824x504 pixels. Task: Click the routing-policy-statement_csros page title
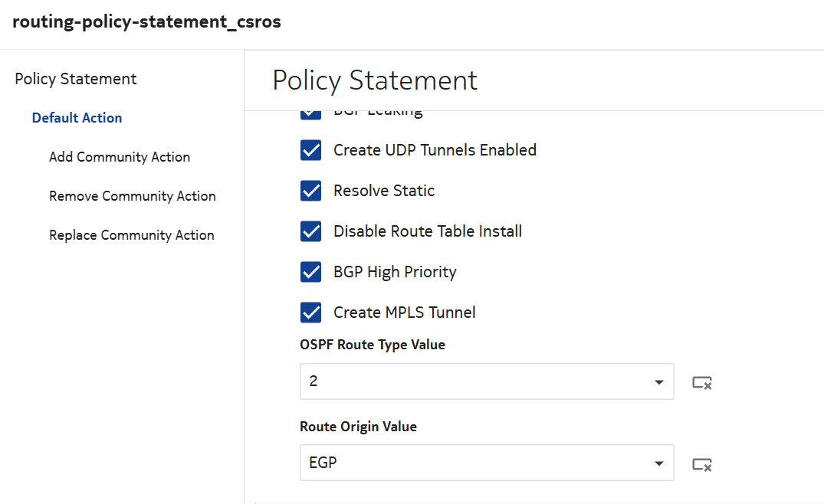pyautogui.click(x=146, y=22)
